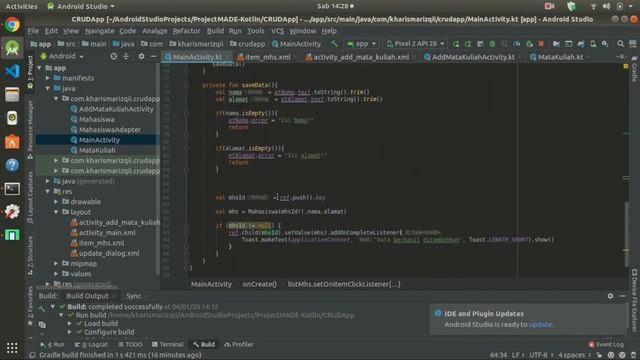
Task: Open the Profiler tool window button
Action: (x=239, y=344)
